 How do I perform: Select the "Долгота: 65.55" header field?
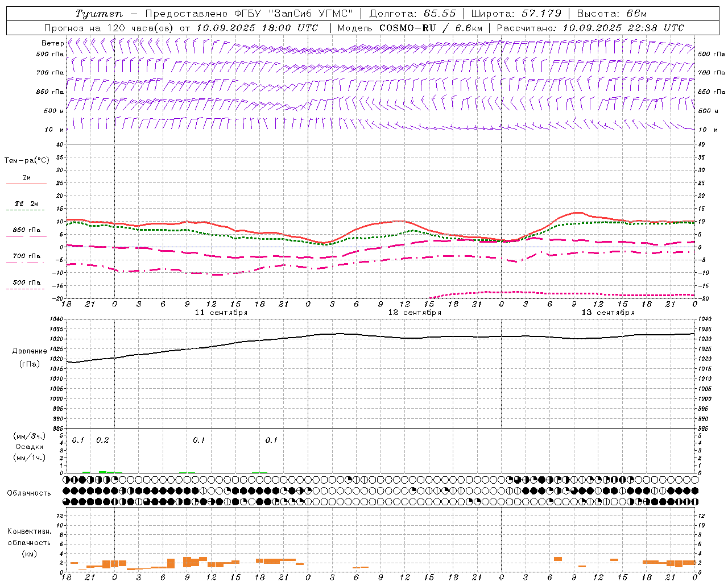(413, 14)
